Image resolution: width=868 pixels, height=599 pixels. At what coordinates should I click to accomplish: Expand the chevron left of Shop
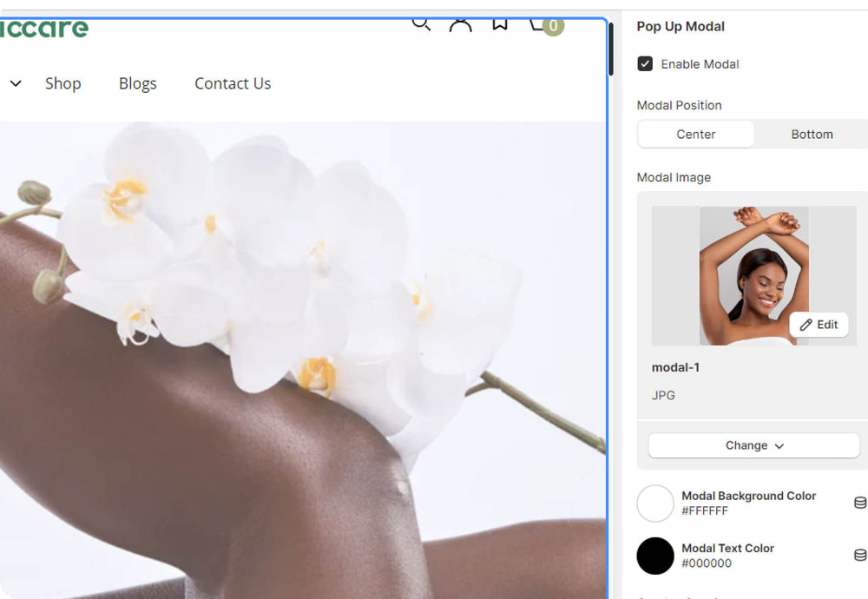point(16,84)
